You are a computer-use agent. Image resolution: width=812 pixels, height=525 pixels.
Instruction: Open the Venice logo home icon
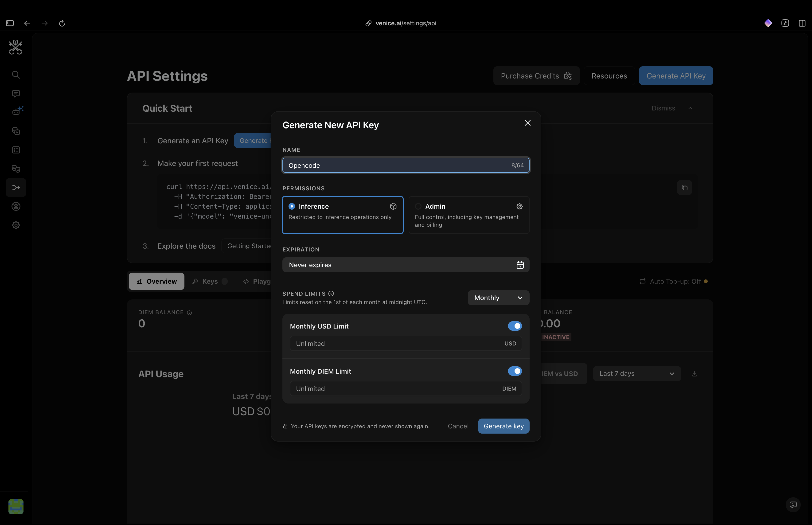point(15,47)
